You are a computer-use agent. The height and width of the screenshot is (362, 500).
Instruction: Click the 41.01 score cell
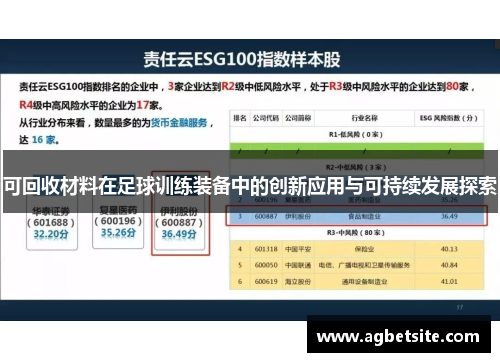click(449, 281)
